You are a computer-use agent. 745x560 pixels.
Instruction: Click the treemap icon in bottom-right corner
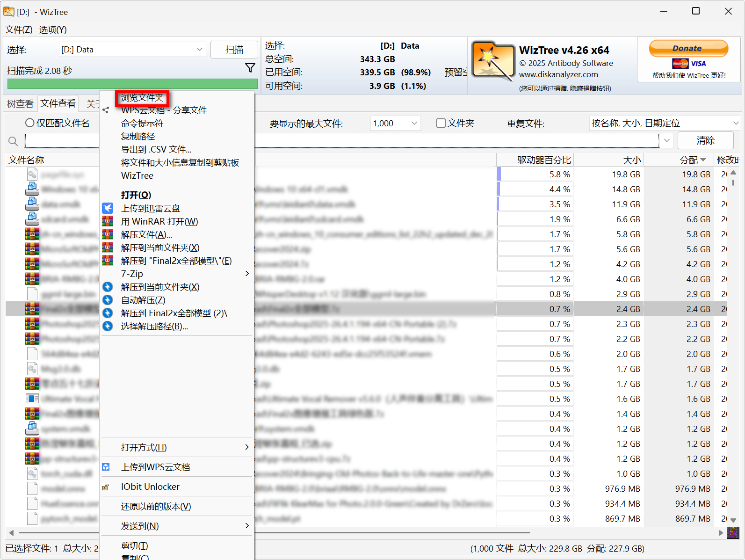pyautogui.click(x=733, y=533)
